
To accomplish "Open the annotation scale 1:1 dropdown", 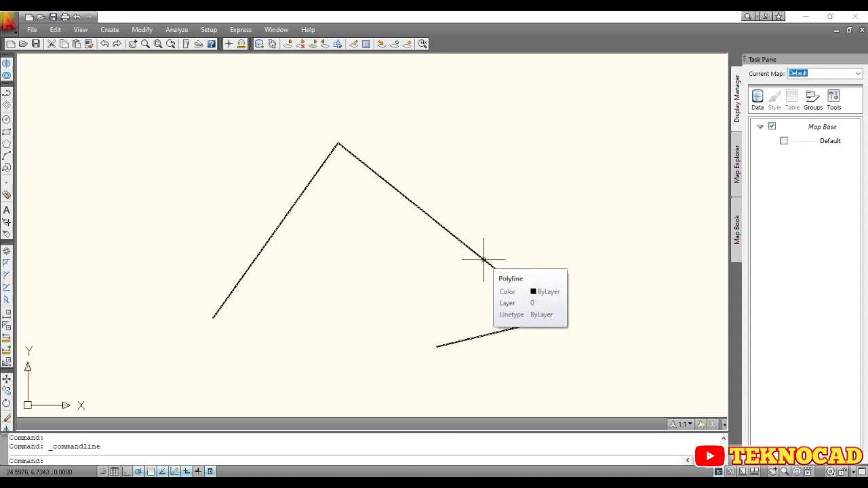I will point(681,424).
